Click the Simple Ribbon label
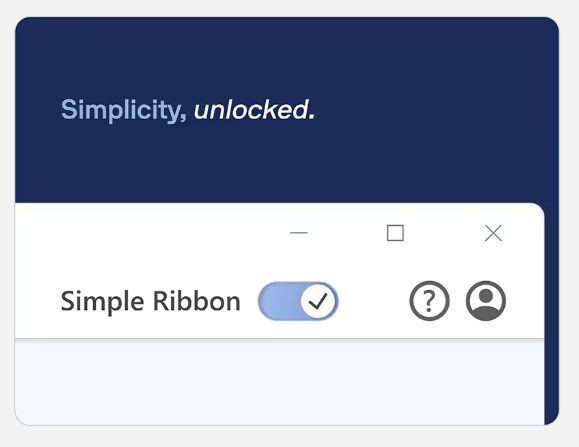Screen dimensions: 579x447 coord(151,301)
